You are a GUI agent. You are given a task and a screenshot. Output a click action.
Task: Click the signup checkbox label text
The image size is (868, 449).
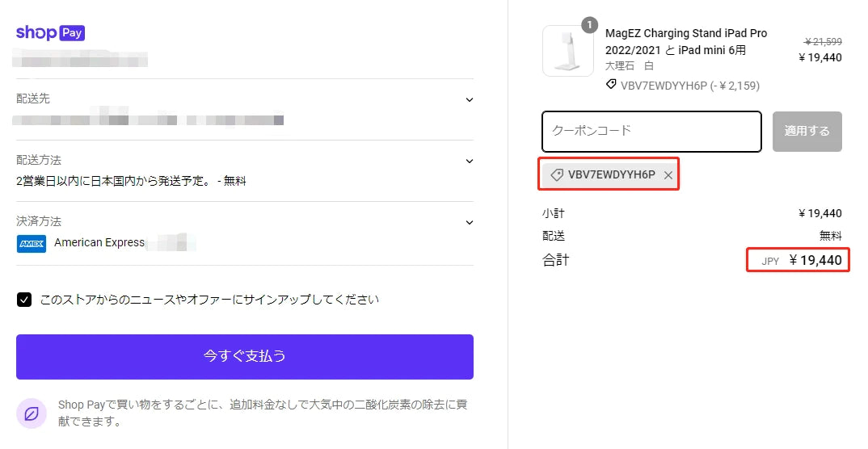tap(210, 300)
